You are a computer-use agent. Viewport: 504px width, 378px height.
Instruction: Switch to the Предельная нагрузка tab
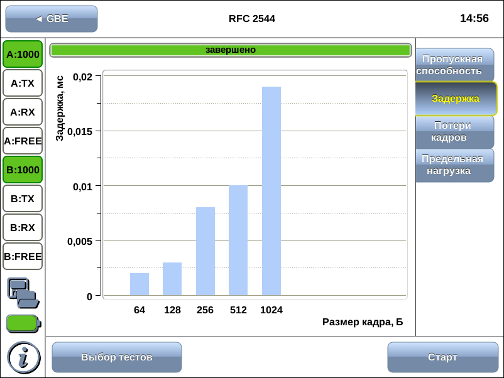454,165
